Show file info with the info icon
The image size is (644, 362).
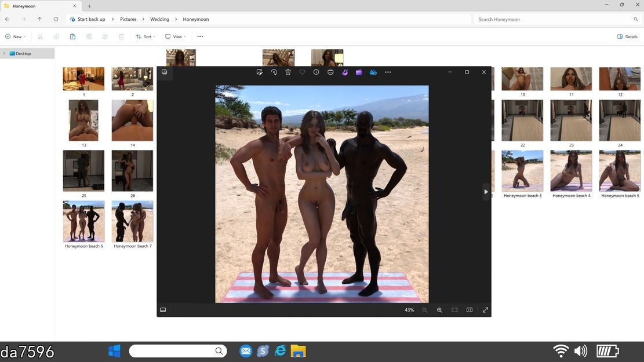click(316, 72)
